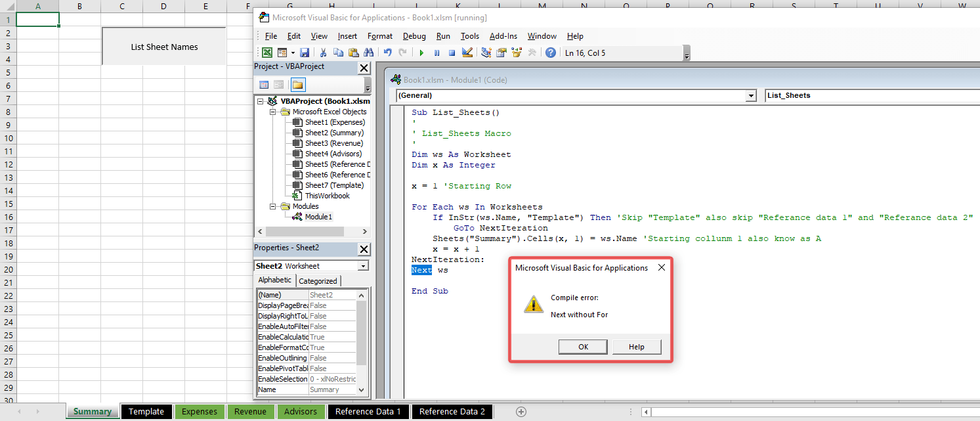Image resolution: width=980 pixels, height=421 pixels.
Task: Add a new sheet with the plus icon
Action: [521, 412]
